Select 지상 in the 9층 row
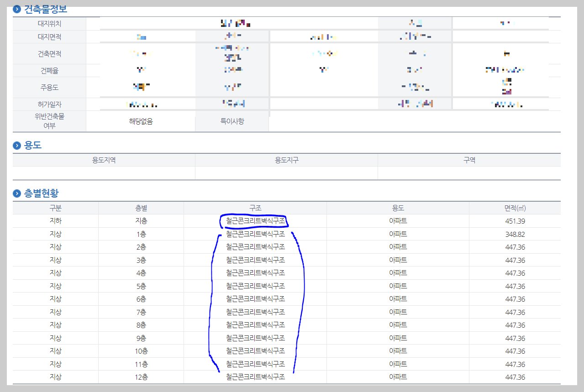The width and height of the screenshot is (584, 392). [55, 338]
